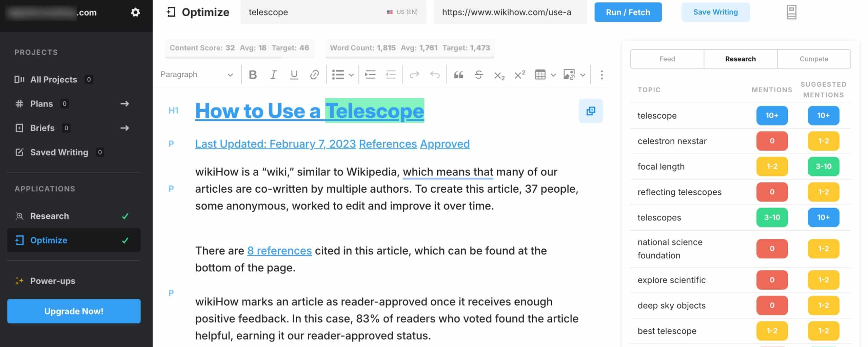Select the reflecting telescopes topic
Screen dimensions: 868x347
tap(679, 192)
